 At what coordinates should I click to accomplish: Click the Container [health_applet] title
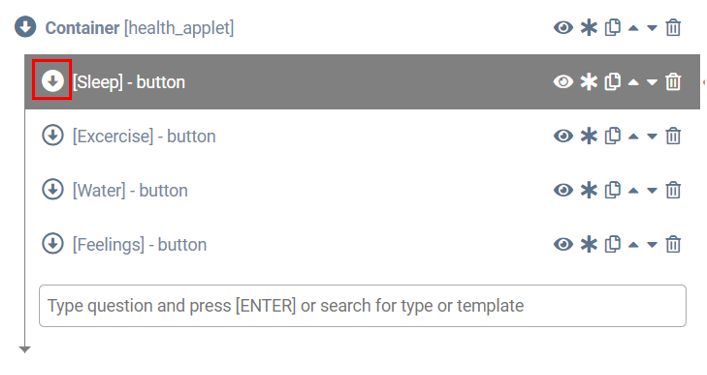[x=139, y=28]
